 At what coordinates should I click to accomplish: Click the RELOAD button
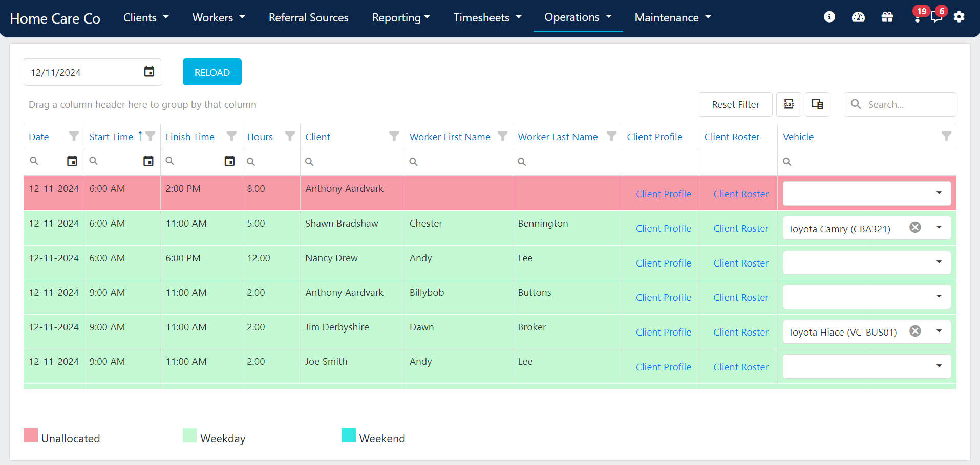(212, 72)
